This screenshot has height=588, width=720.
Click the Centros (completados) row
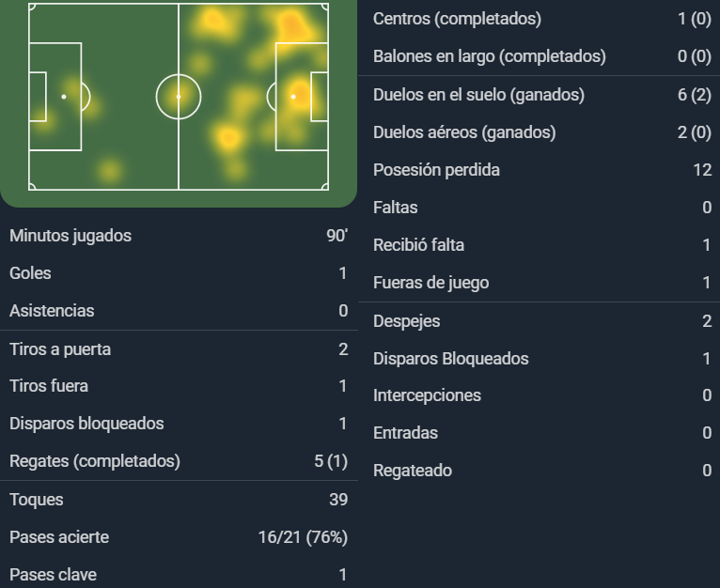pyautogui.click(x=540, y=19)
